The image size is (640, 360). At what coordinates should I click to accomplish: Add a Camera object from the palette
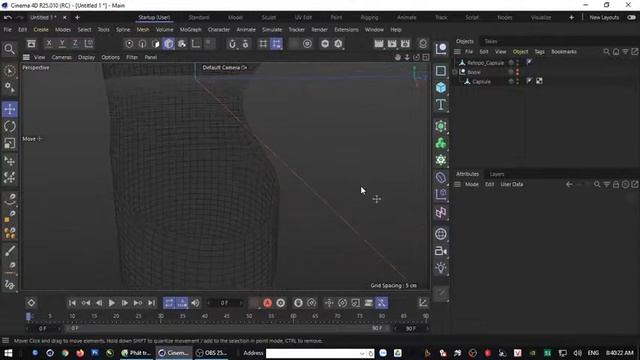point(441,251)
